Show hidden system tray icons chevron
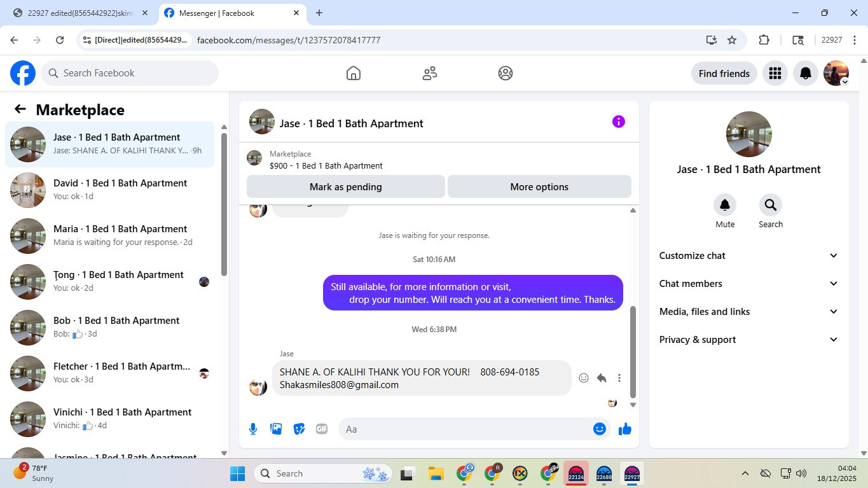The height and width of the screenshot is (488, 868). point(745,473)
